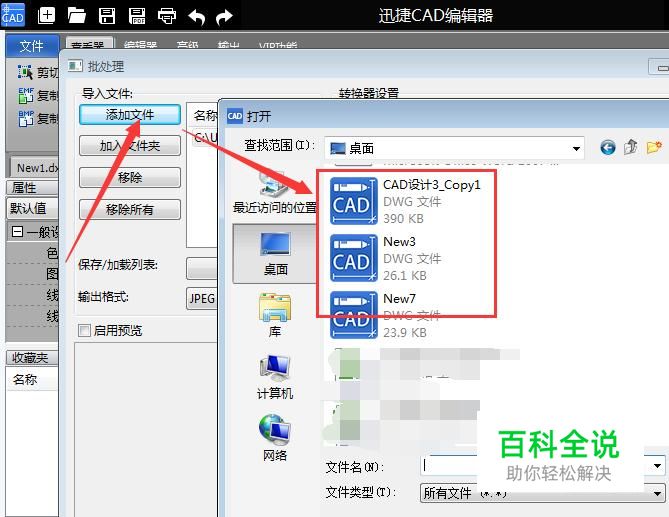669x517 pixels.
Task: Open a file with the folder toolbar icon
Action: 77,16
